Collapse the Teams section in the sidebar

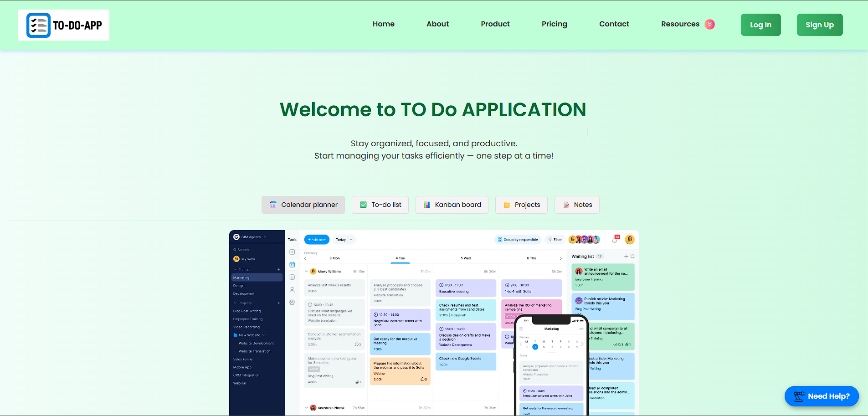(235, 269)
